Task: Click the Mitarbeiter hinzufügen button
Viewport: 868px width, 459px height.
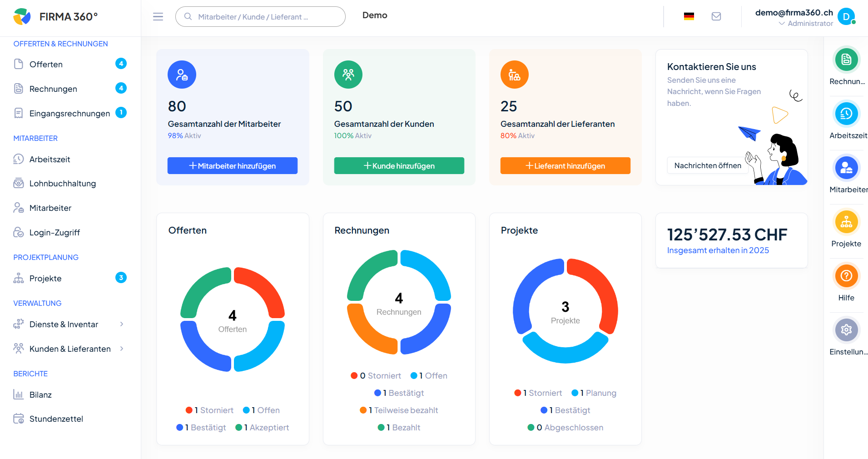Action: [233, 166]
